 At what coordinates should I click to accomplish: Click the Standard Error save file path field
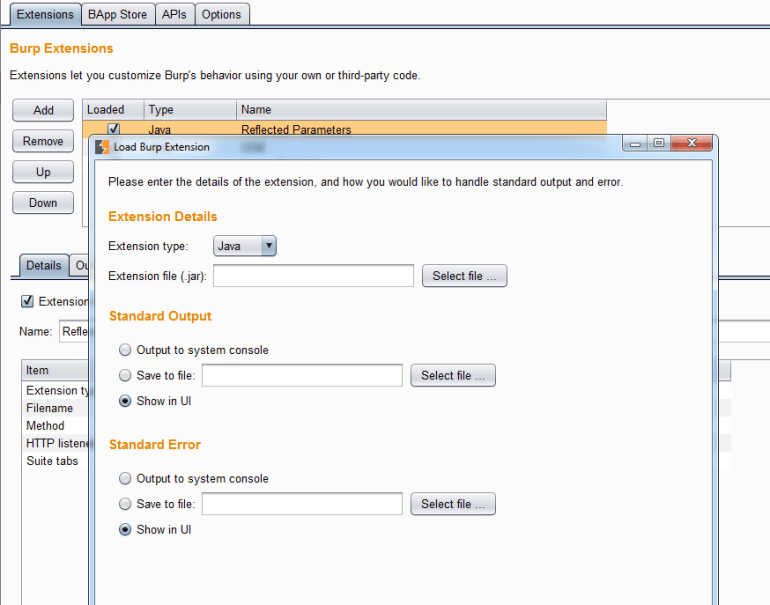(x=302, y=504)
